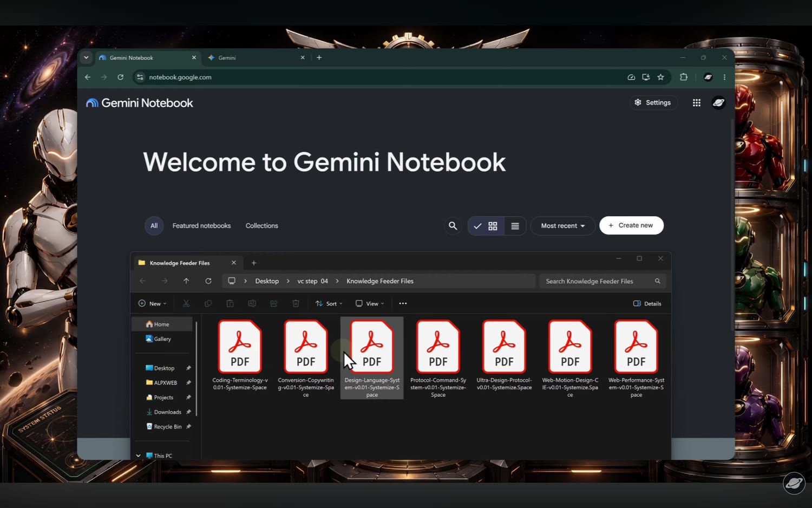Reload the notebook.google.com page

[x=121, y=77]
